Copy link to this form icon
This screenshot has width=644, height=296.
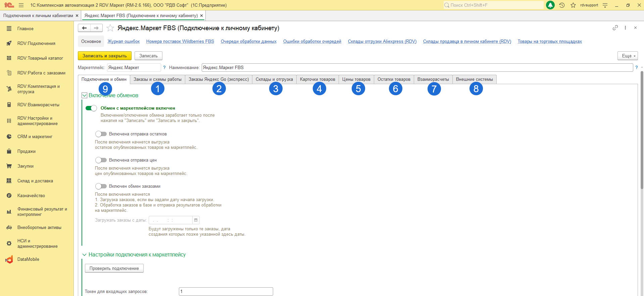tap(615, 28)
